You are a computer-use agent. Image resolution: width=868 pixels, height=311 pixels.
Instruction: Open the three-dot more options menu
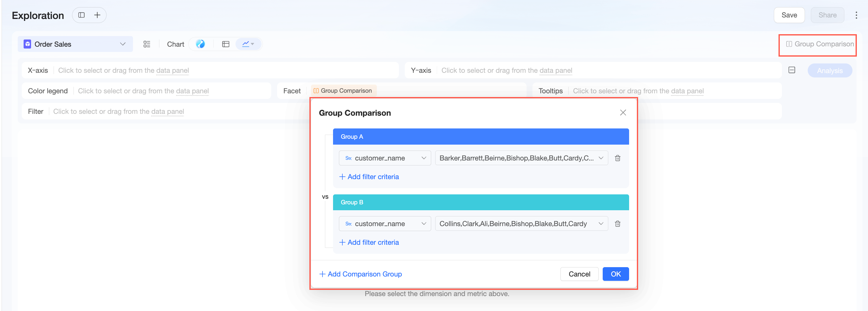856,15
